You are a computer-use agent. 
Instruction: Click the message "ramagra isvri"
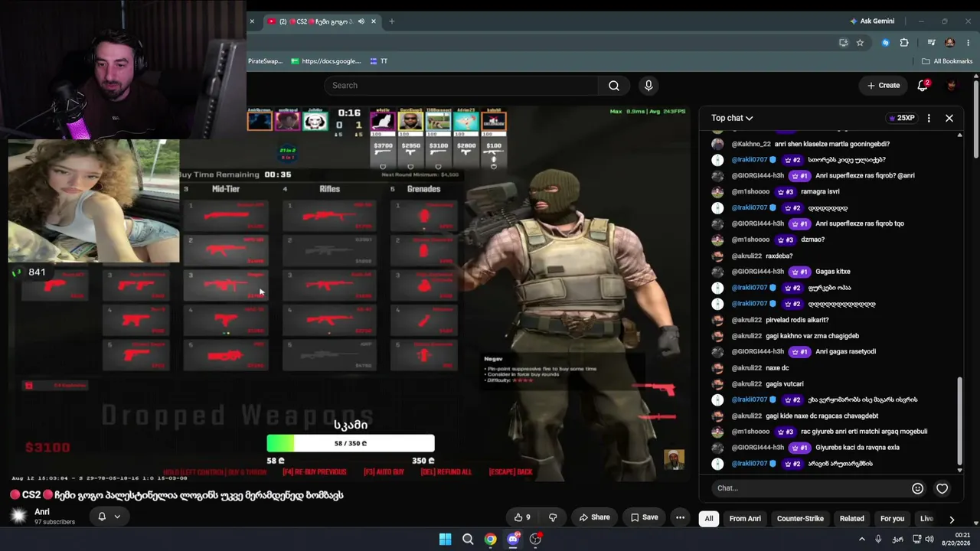click(x=820, y=191)
